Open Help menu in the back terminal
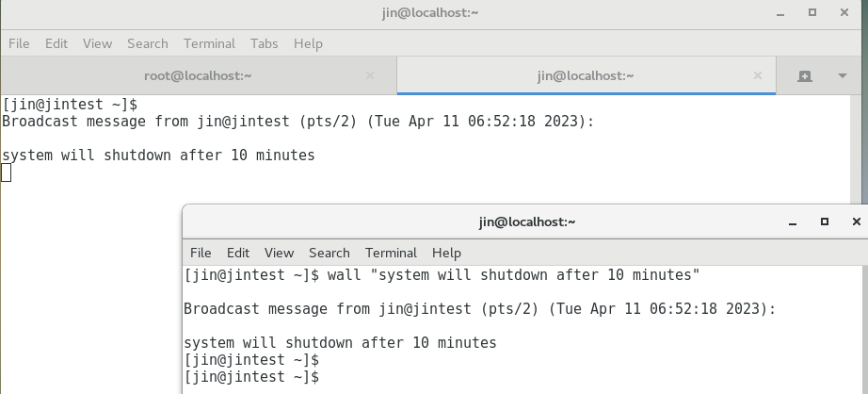 coord(308,43)
